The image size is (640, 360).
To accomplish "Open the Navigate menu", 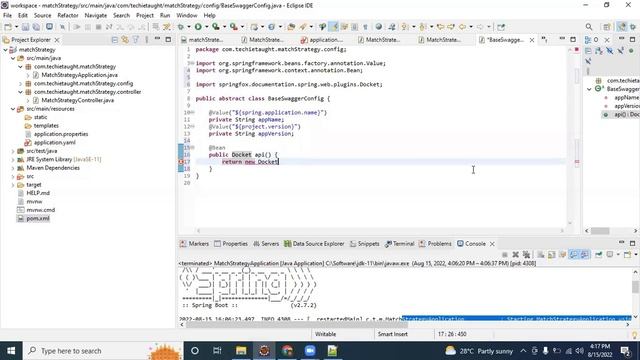I will pyautogui.click(x=96, y=15).
